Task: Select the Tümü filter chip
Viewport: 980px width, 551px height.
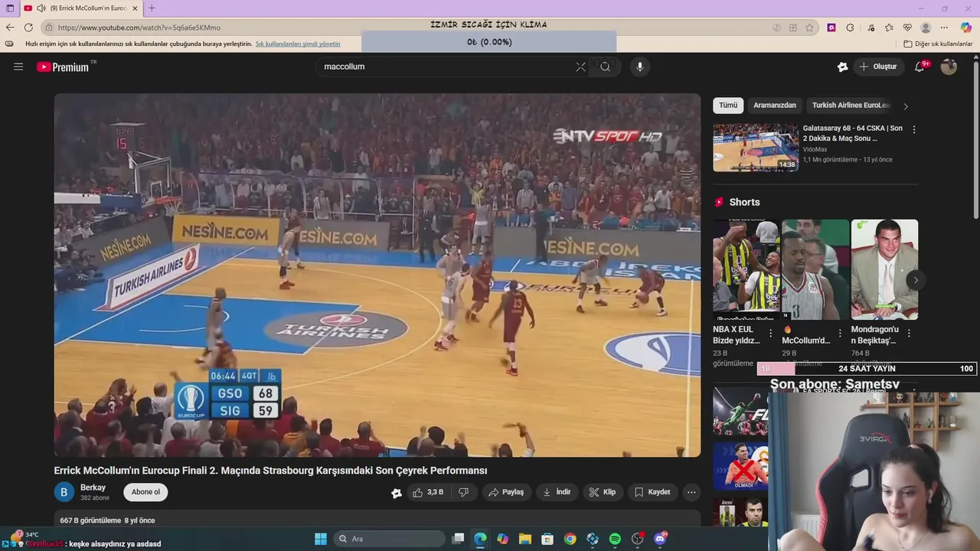Action: click(x=728, y=106)
